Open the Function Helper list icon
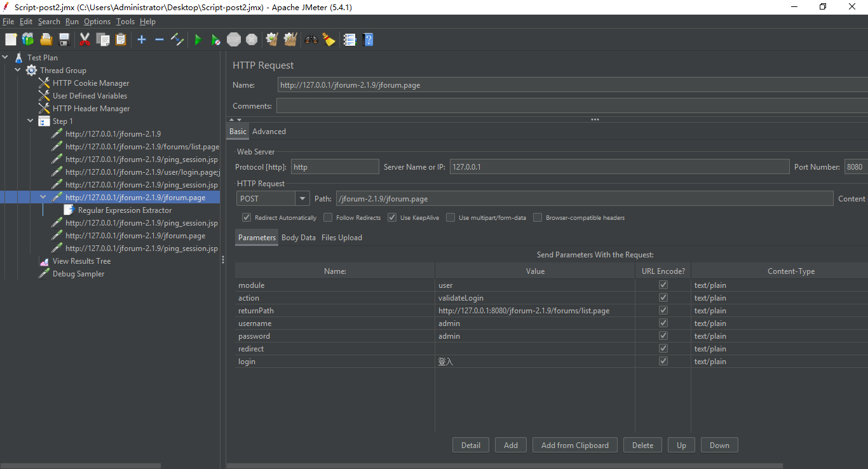 click(349, 39)
